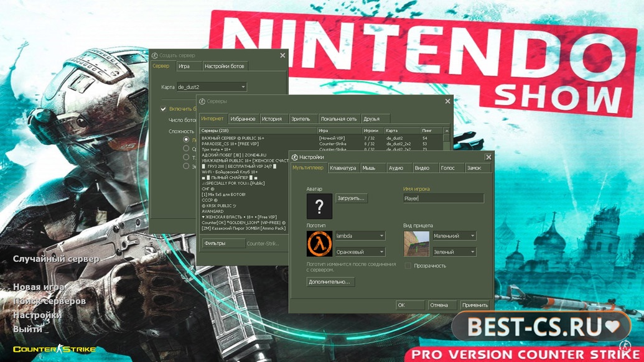This screenshot has width=644, height=362.
Task: Close the Создать сервер window
Action: [x=282, y=55]
